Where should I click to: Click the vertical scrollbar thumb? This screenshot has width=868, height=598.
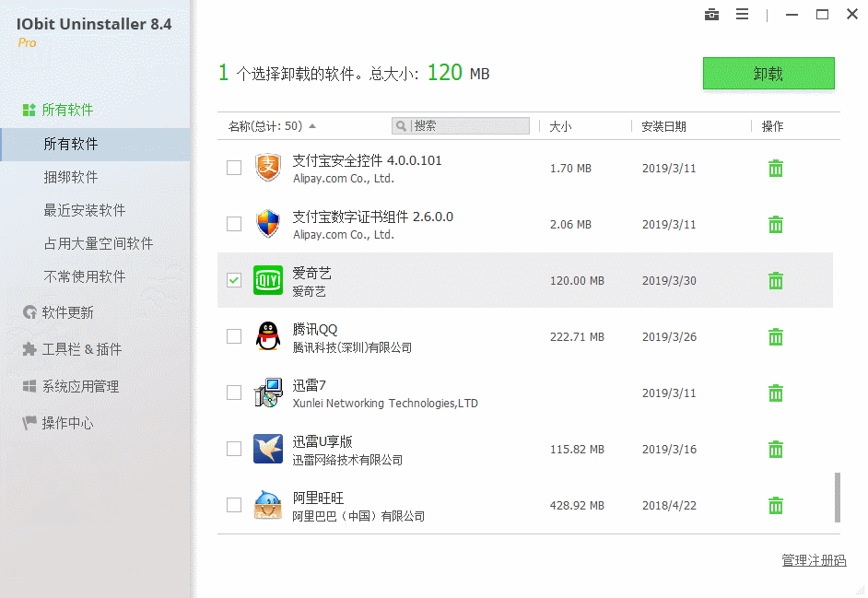point(838,498)
